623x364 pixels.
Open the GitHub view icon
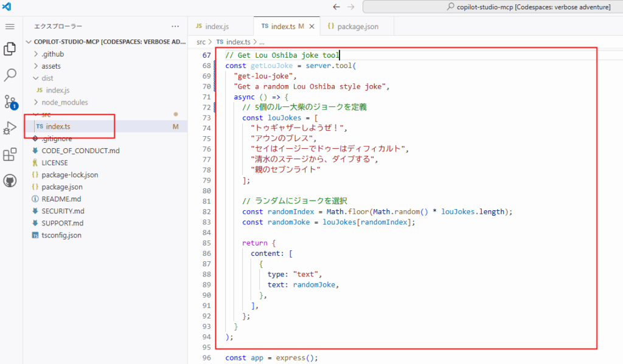(10, 181)
